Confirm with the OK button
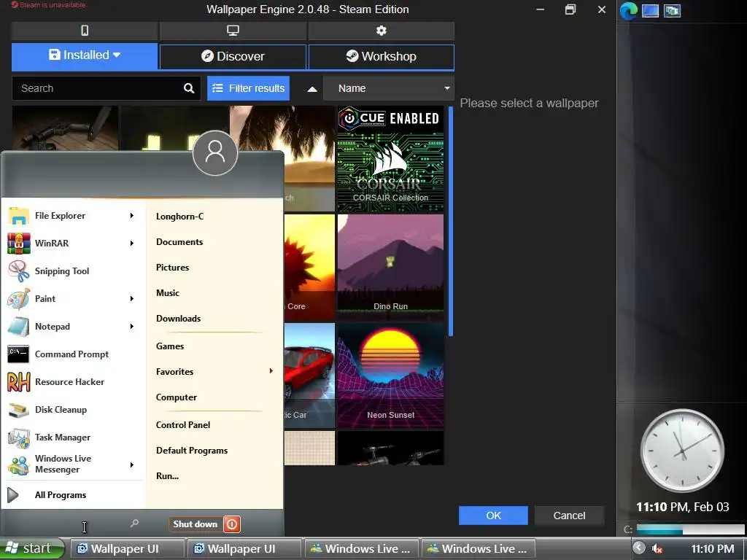This screenshot has width=747, height=560. pyautogui.click(x=493, y=516)
